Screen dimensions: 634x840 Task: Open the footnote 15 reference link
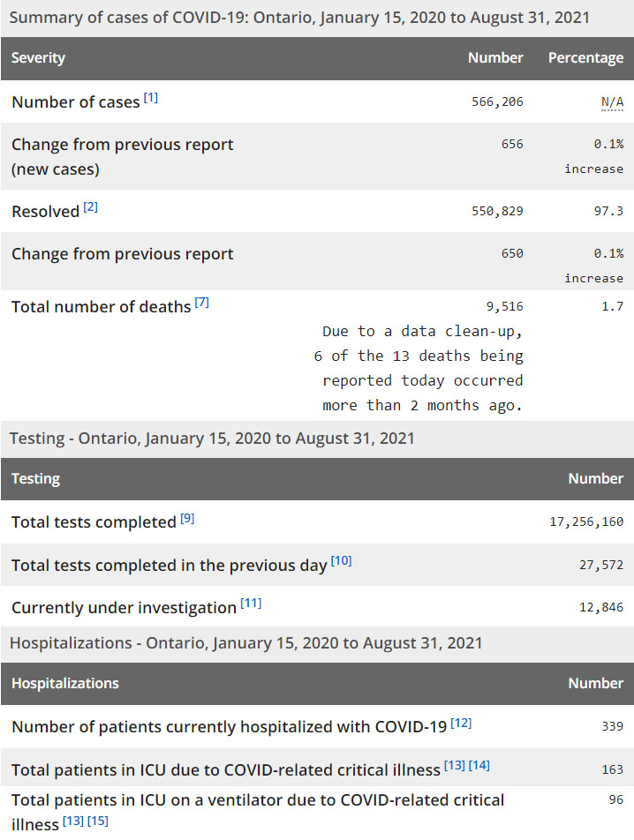[98, 821]
